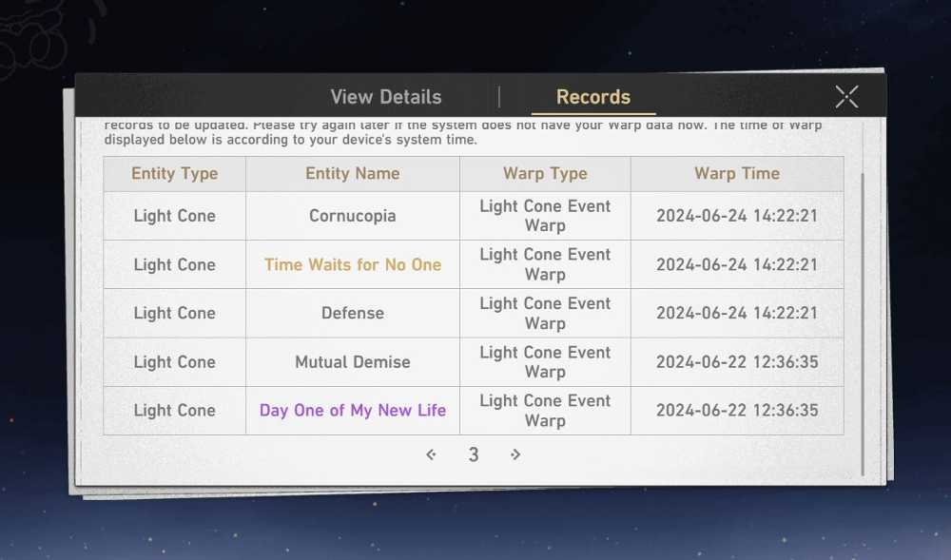Click the Warp Type column header
Viewport: 951px width, 560px height.
click(x=545, y=173)
